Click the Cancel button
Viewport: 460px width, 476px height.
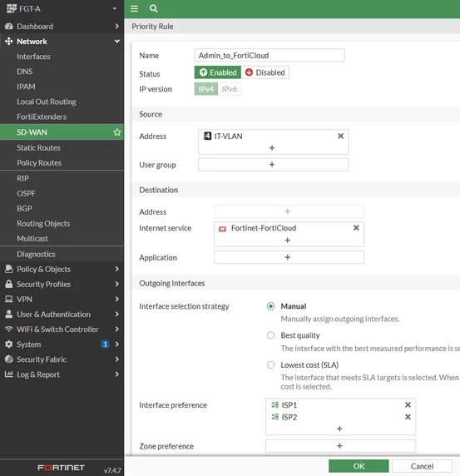coord(422,466)
